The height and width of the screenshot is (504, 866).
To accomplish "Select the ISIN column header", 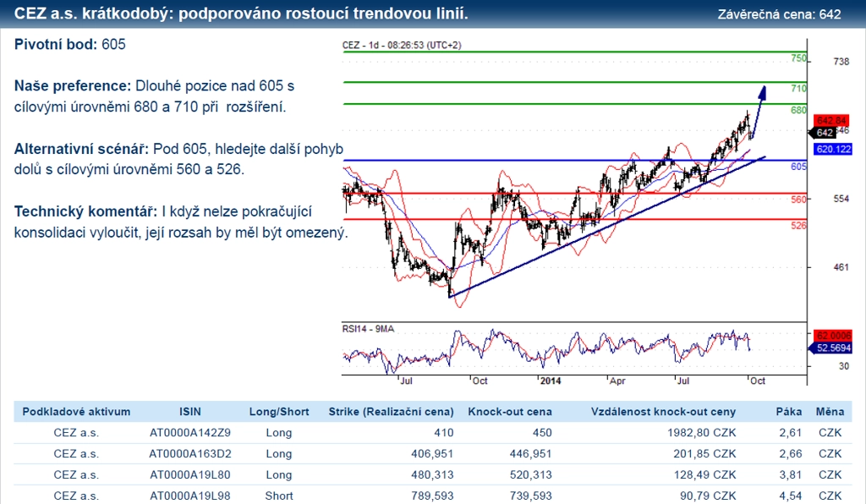I will tap(190, 412).
